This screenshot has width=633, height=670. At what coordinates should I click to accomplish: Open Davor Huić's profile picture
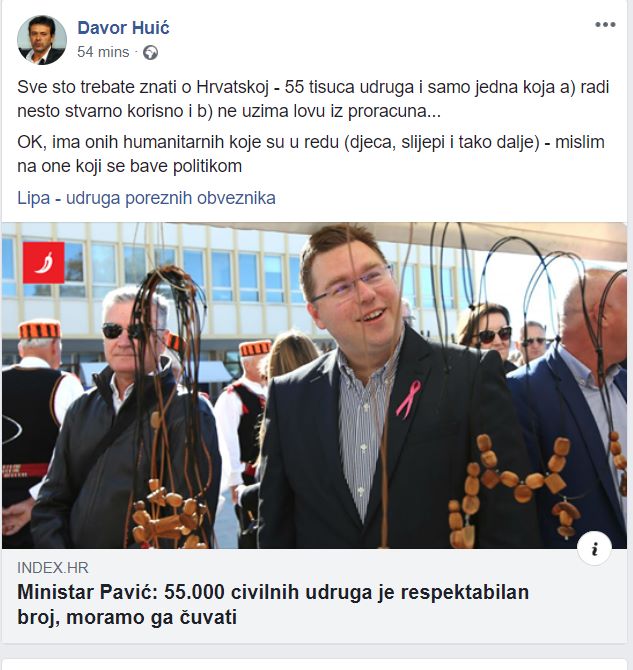point(41,40)
